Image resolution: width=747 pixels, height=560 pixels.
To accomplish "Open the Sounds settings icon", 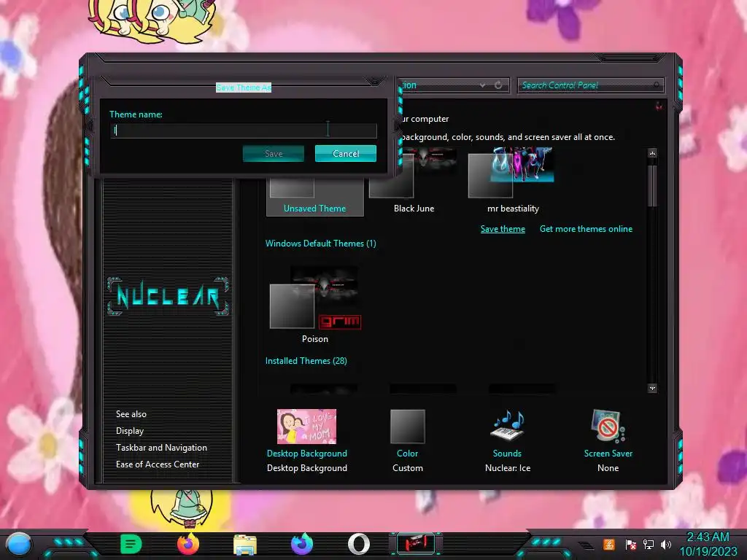I will (507, 425).
